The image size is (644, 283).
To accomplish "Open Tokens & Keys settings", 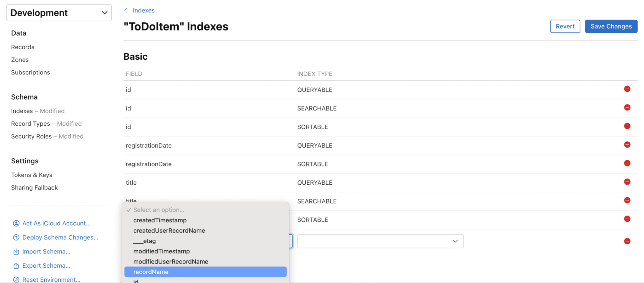I will pyautogui.click(x=32, y=175).
